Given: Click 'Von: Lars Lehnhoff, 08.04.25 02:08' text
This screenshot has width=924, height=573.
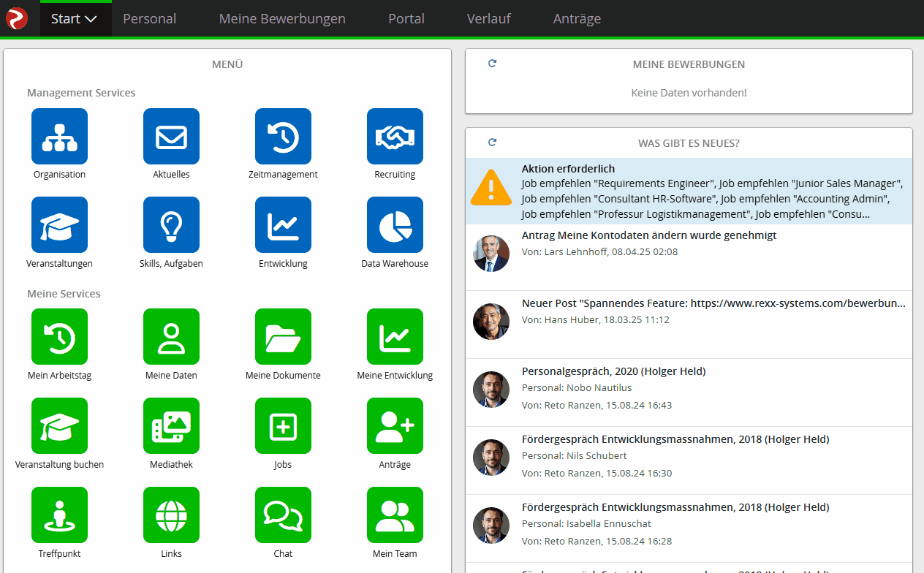Looking at the screenshot, I should coord(599,252).
